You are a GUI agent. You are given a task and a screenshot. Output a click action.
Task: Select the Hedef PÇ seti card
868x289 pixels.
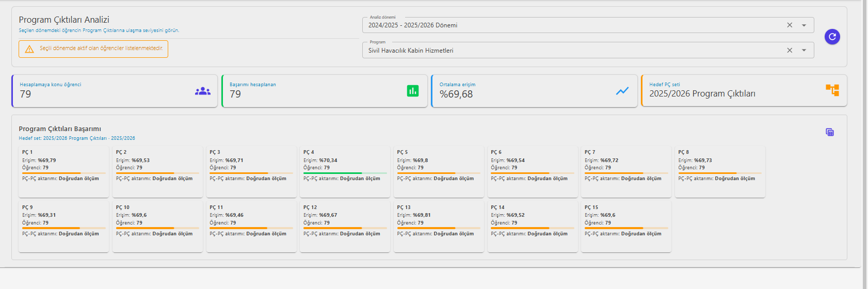(x=744, y=91)
